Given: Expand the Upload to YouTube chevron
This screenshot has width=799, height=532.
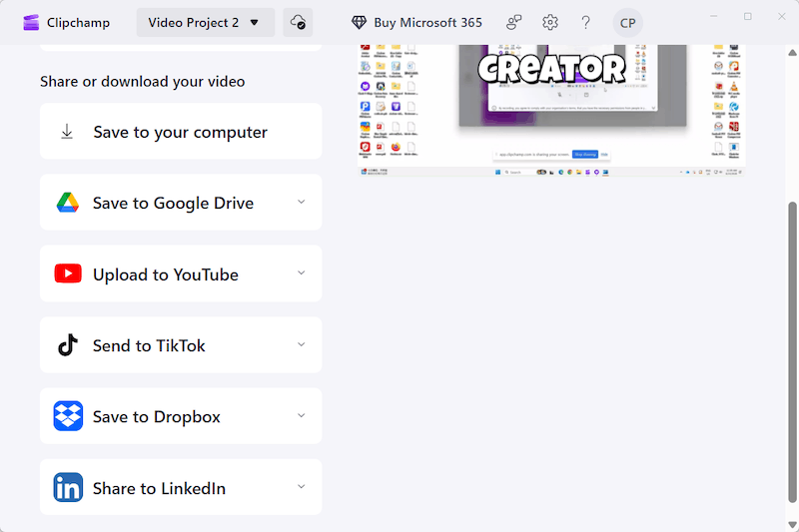Looking at the screenshot, I should pos(302,273).
